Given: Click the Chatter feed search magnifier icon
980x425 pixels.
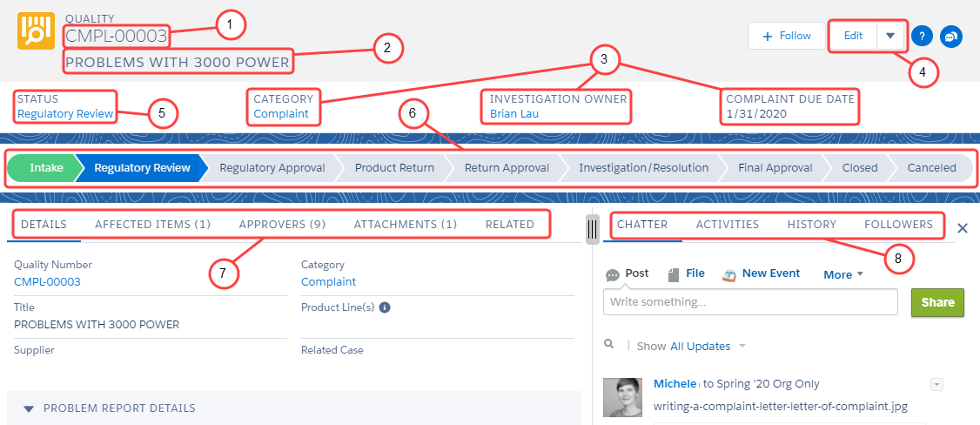Looking at the screenshot, I should click(609, 345).
